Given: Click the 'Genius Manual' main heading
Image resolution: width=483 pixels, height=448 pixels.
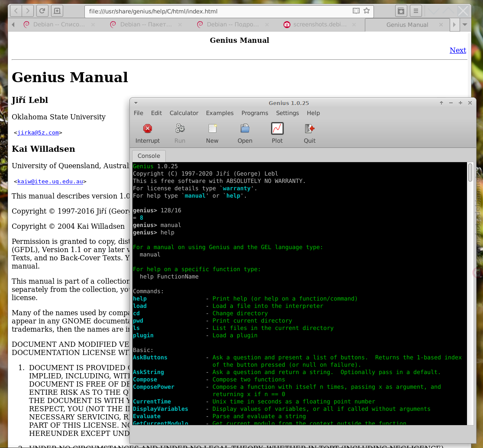Looking at the screenshot, I should [x=70, y=77].
